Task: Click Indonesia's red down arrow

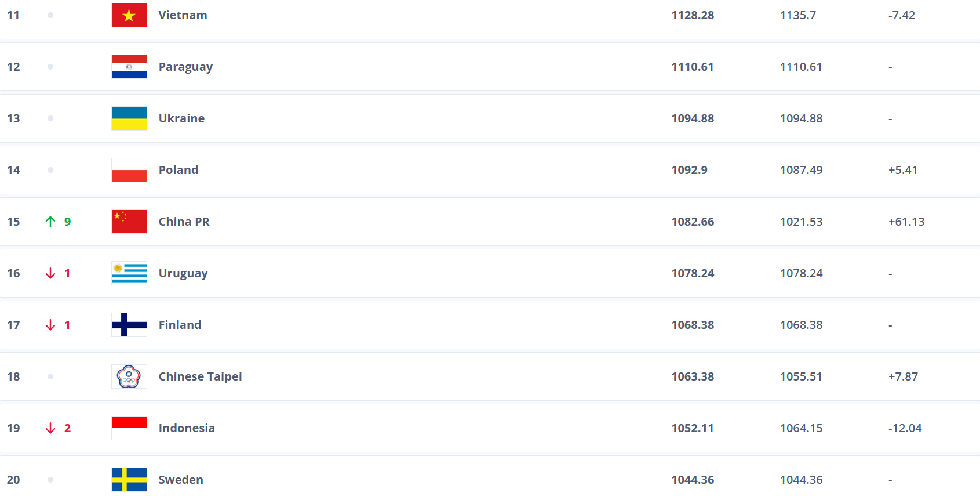Action: 50,428
